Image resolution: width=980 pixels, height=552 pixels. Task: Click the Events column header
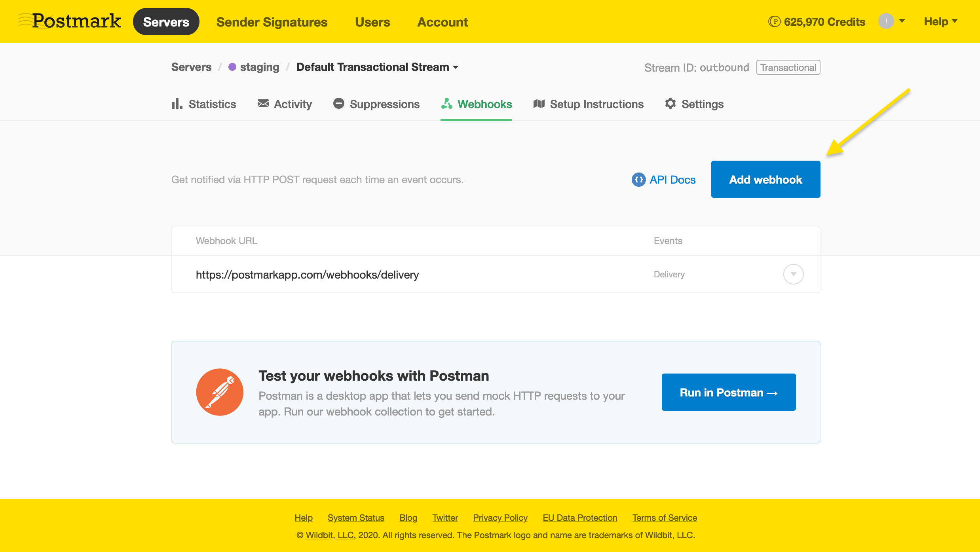[668, 241]
